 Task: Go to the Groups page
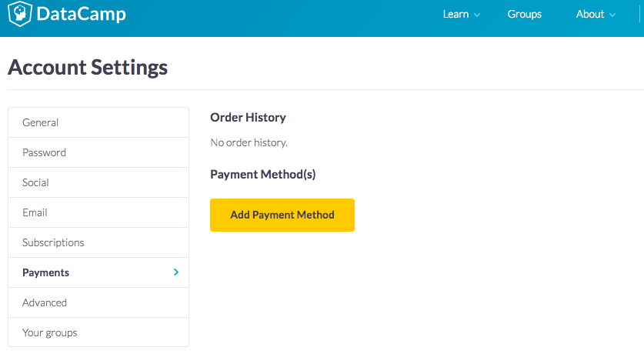525,14
